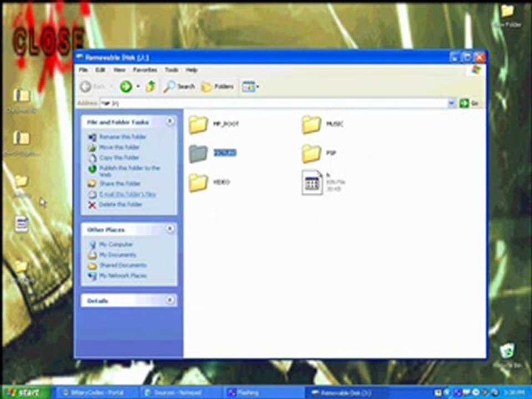Image resolution: width=532 pixels, height=399 pixels.
Task: Open the Forward button history dropdown
Action: [138, 87]
